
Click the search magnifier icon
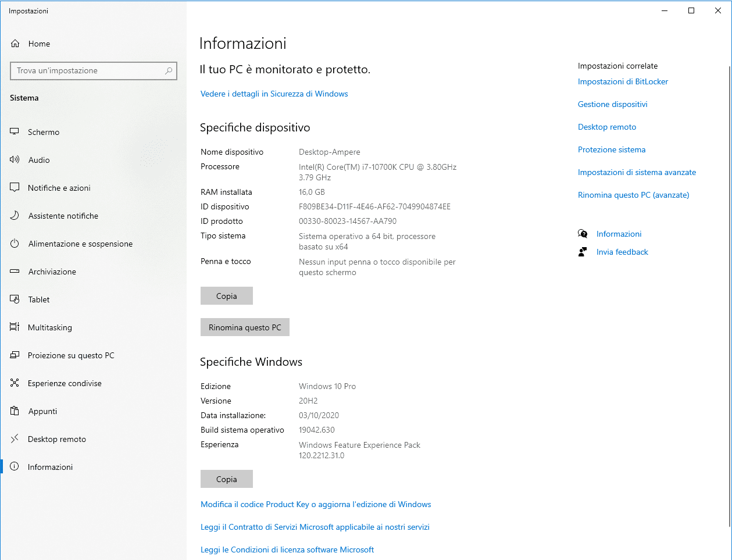(169, 71)
